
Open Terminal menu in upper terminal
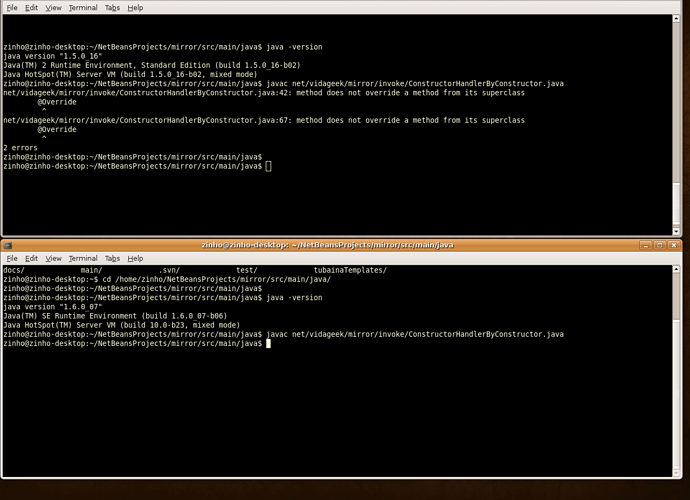tap(83, 7)
